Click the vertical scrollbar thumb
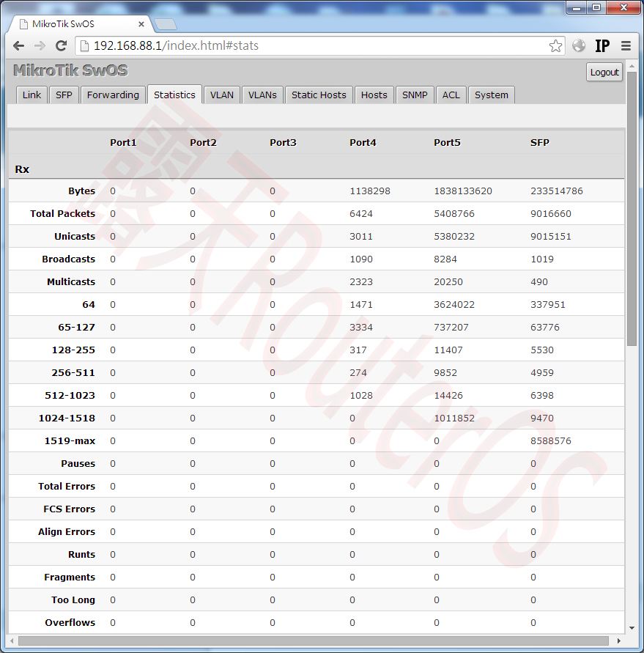The width and height of the screenshot is (644, 653). [632, 208]
